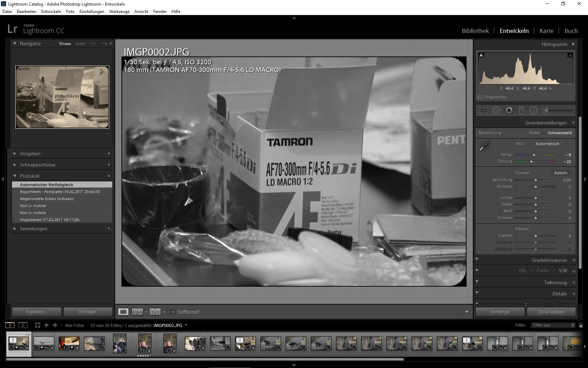The height and width of the screenshot is (368, 588).
Task: Collapse the Protokoll panel
Action: [x=15, y=176]
